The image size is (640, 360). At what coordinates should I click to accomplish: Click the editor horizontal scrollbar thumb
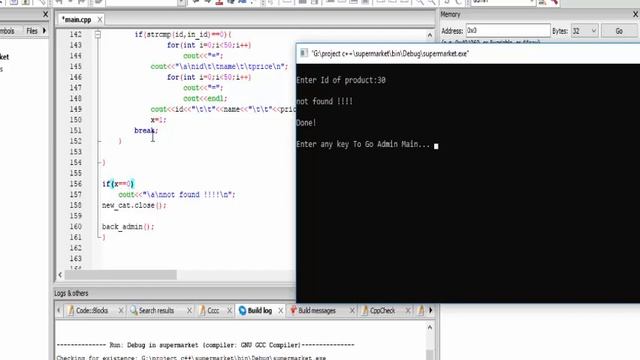(121, 275)
